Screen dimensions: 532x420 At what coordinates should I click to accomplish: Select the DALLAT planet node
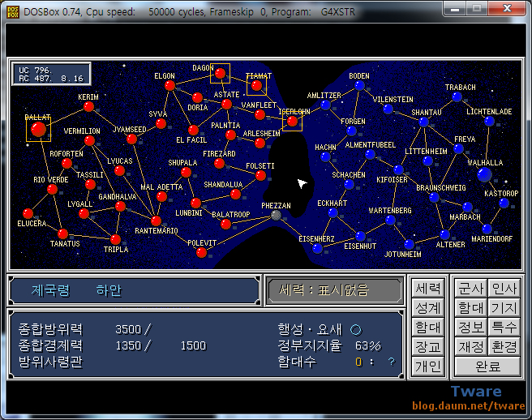pos(38,129)
